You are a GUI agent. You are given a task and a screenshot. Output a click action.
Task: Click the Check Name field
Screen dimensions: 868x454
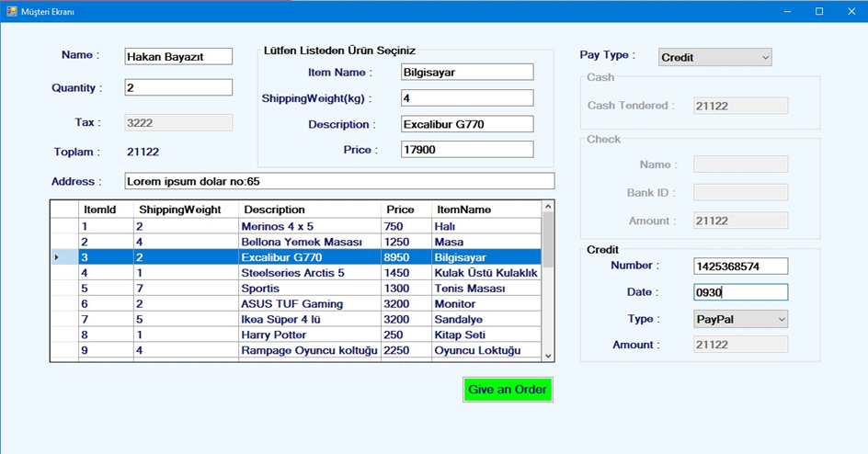(x=741, y=165)
